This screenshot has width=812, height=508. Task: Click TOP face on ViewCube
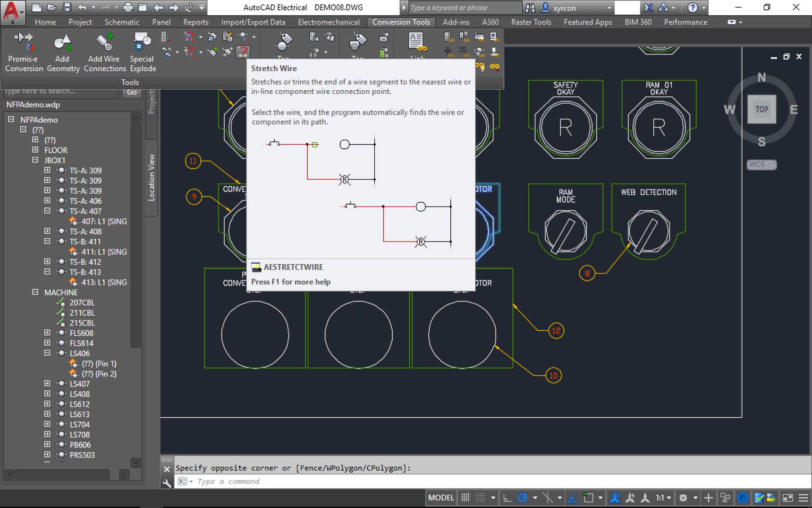(761, 109)
